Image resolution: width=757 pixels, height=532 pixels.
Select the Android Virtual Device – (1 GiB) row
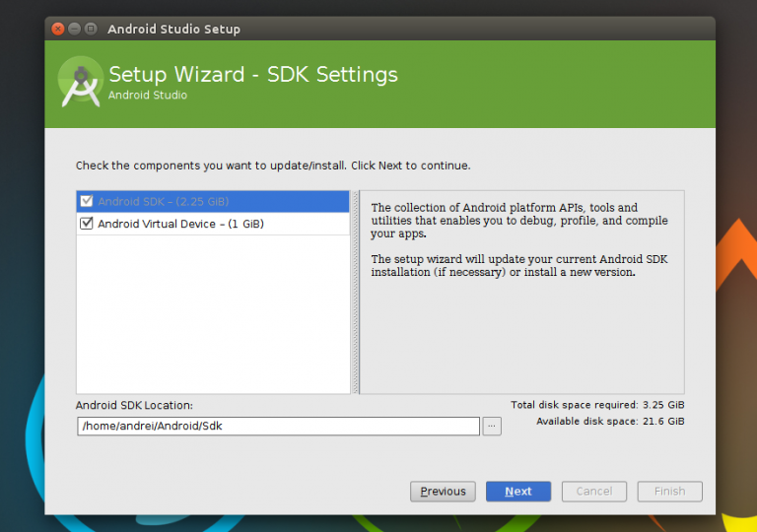point(213,224)
